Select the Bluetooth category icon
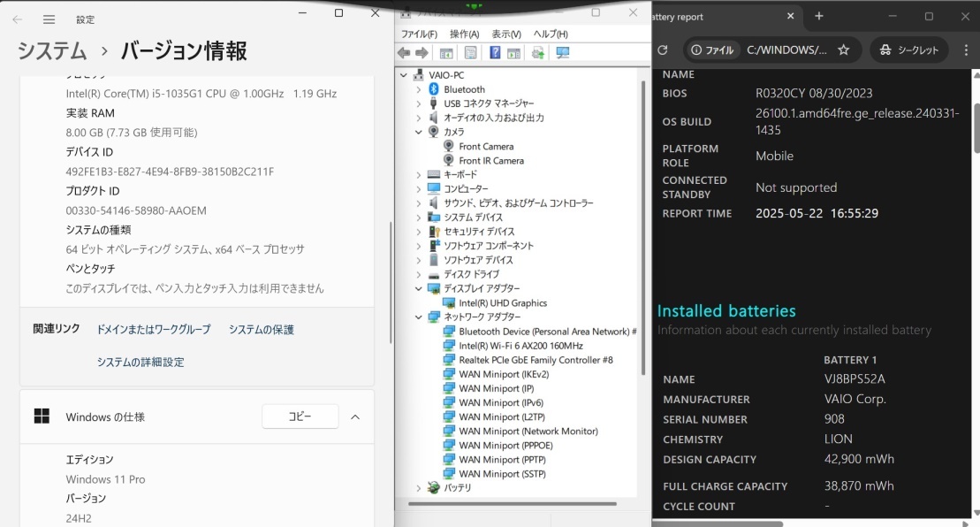980x527 pixels. click(x=434, y=89)
